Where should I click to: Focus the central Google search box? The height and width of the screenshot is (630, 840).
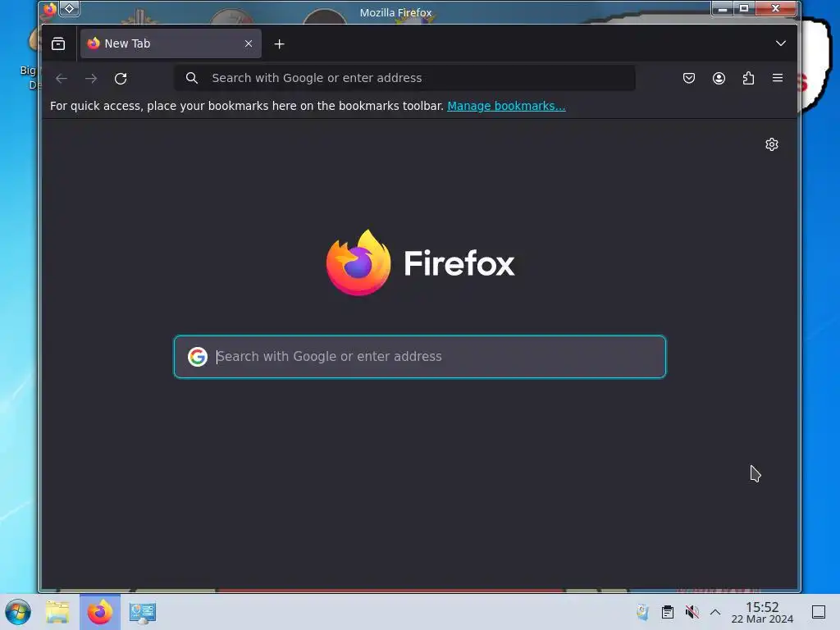point(420,357)
